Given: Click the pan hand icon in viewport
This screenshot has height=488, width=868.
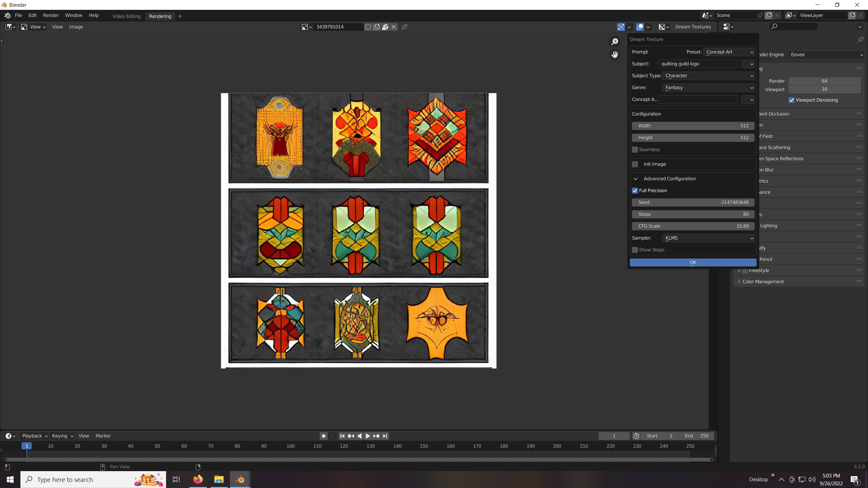Looking at the screenshot, I should (615, 54).
